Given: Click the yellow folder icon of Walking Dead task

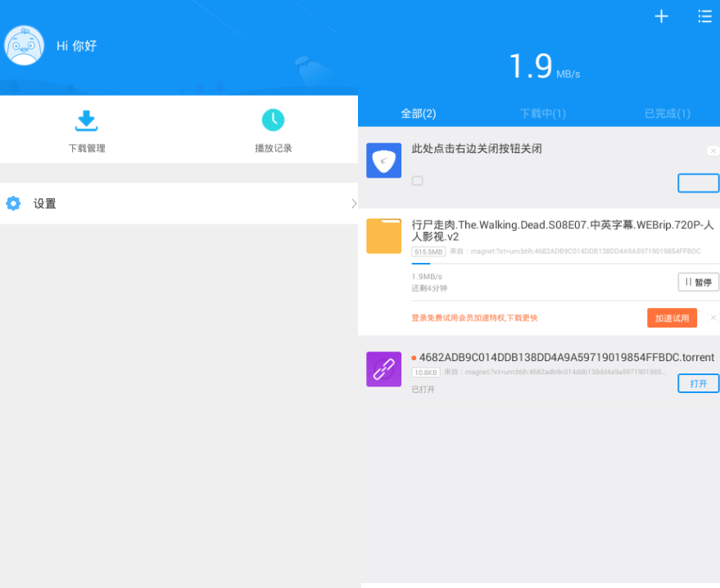Looking at the screenshot, I should pos(383,236).
